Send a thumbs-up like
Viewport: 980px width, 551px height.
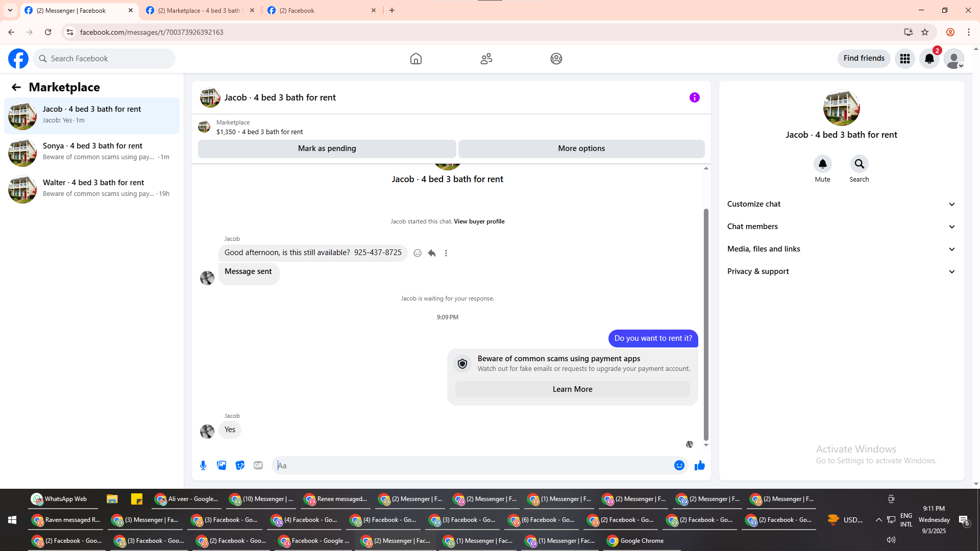point(700,465)
